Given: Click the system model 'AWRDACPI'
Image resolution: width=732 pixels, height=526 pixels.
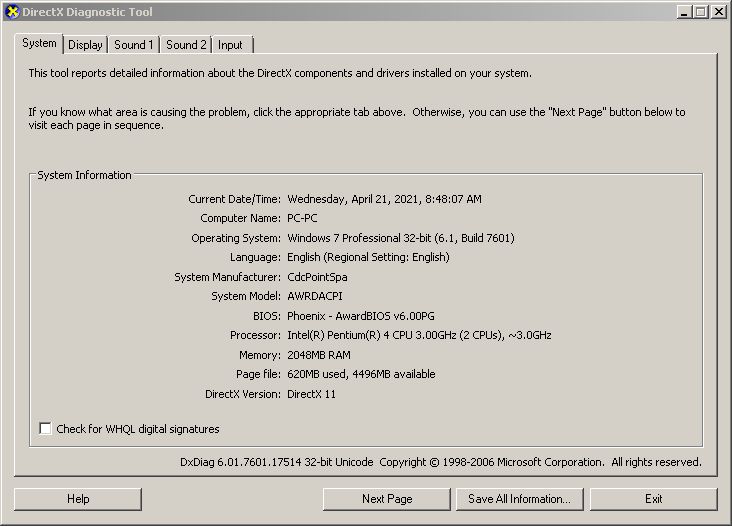Looking at the screenshot, I should [x=315, y=296].
